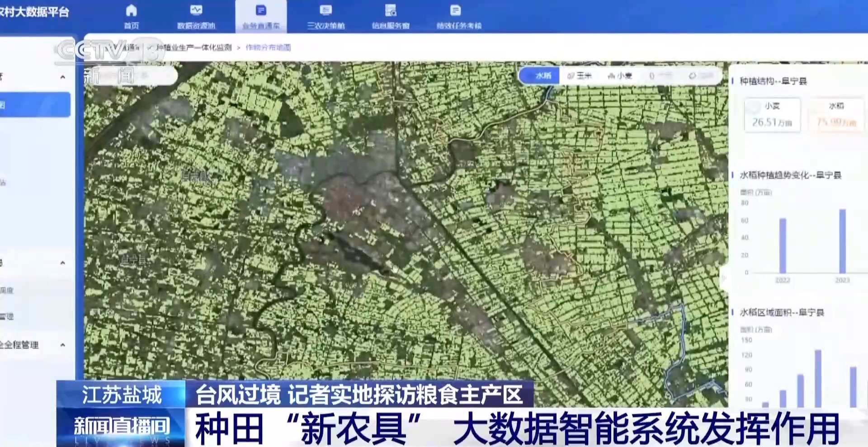Click the refresh icon in crop toolbar
868x447 pixels.
[x=692, y=76]
